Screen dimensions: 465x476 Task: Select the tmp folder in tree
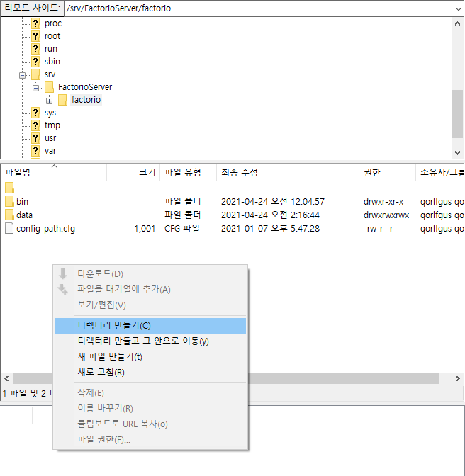(x=52, y=125)
